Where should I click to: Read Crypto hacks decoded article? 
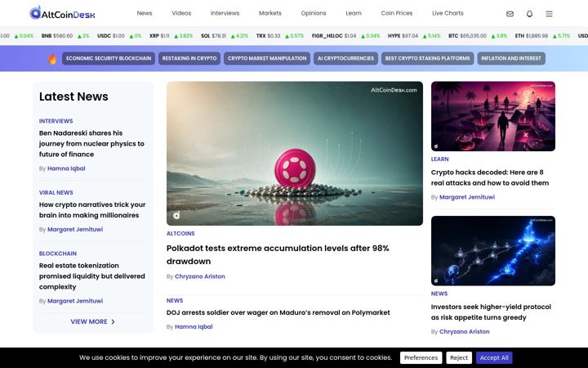[490, 177]
